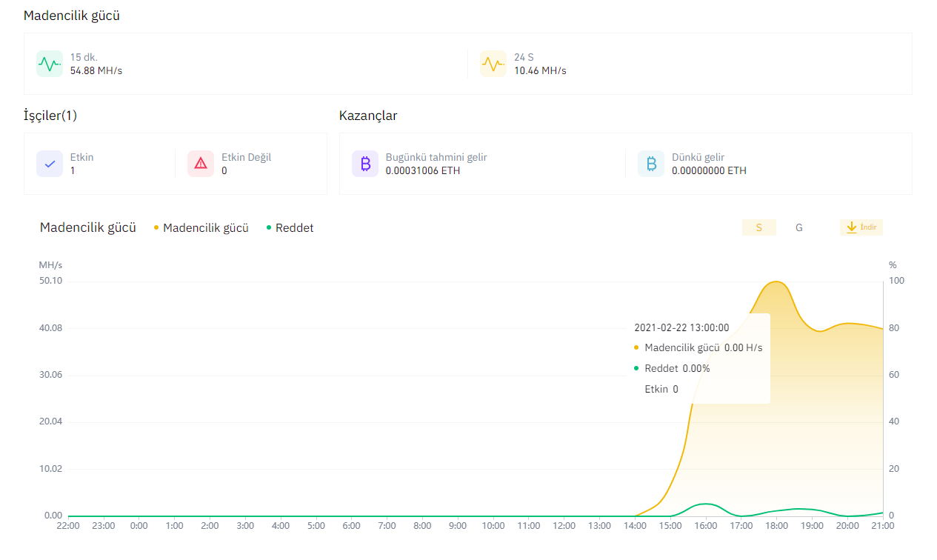The height and width of the screenshot is (560, 937).
Task: Click the yellow Madencilik gücü legend dot
Action: click(x=156, y=227)
